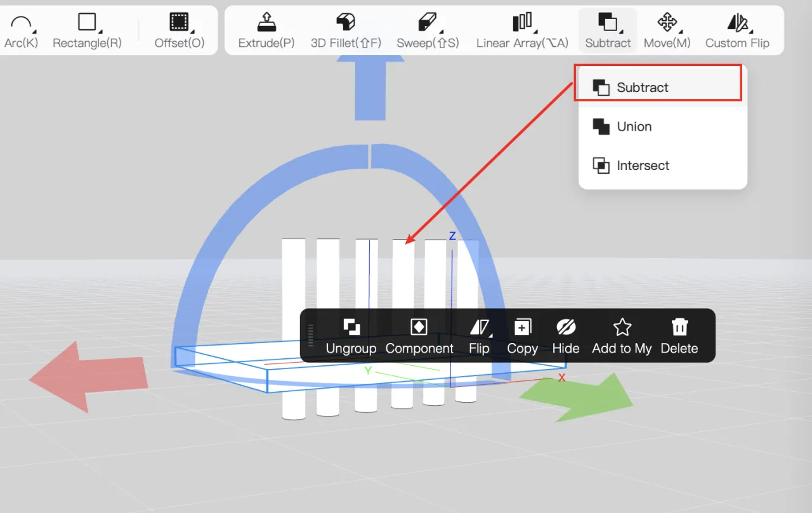Select the Move tool in toolbar
This screenshot has width=812, height=513.
[x=667, y=24]
